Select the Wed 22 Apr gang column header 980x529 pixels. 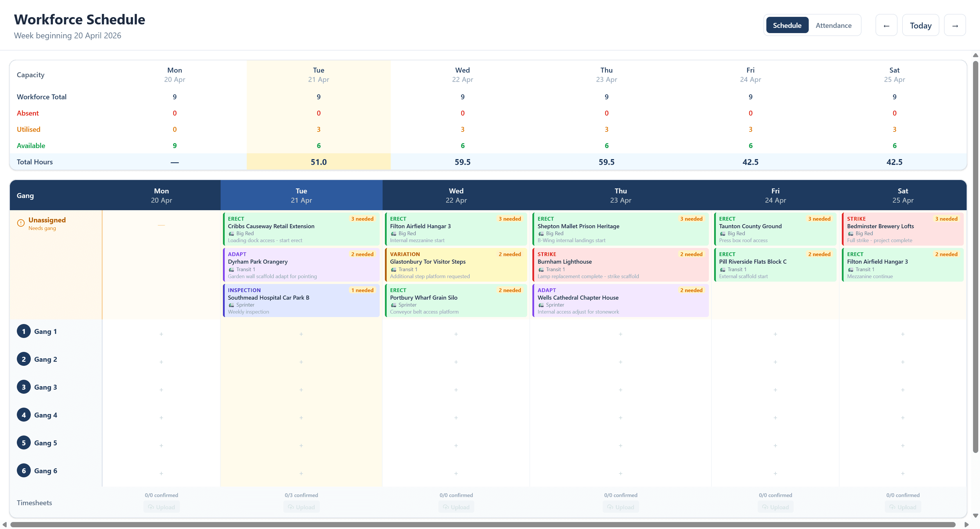click(456, 195)
